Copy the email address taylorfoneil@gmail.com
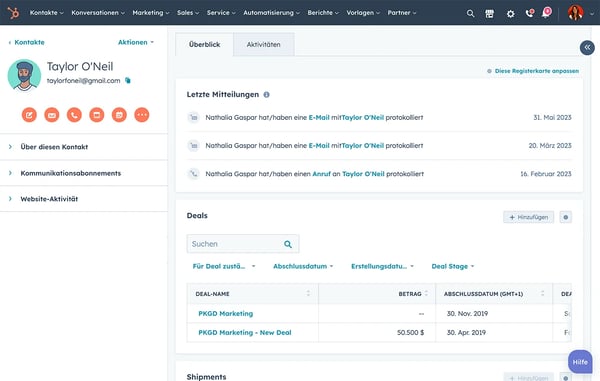This screenshot has height=381, width=600. [128, 80]
